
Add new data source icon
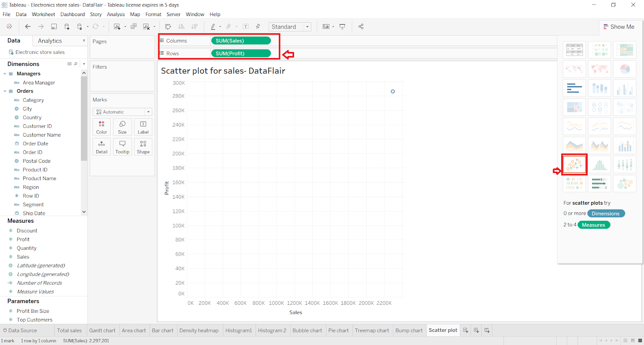pos(67,27)
